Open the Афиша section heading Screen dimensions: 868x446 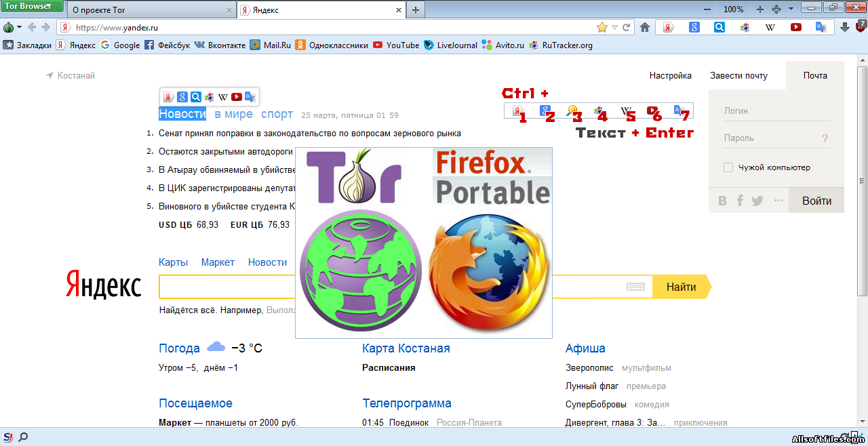coord(585,348)
